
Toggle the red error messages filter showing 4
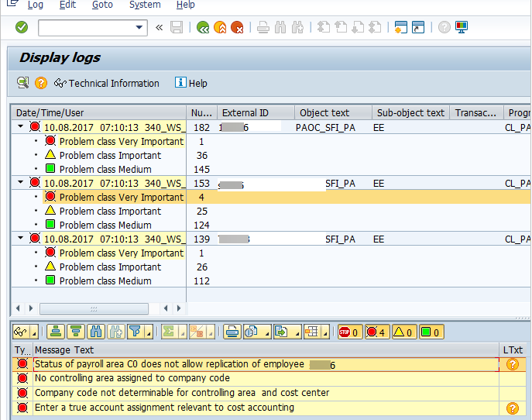[x=377, y=332]
